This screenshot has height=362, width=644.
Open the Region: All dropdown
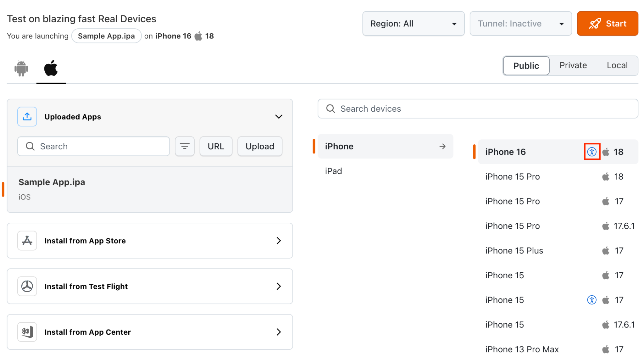(413, 24)
